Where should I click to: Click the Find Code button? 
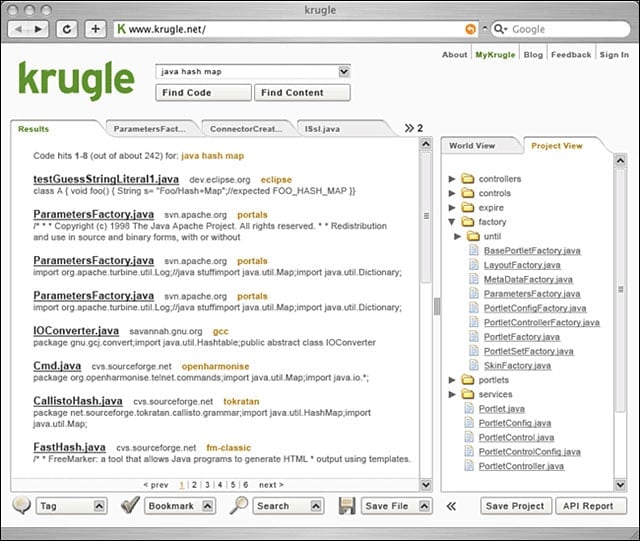203,93
